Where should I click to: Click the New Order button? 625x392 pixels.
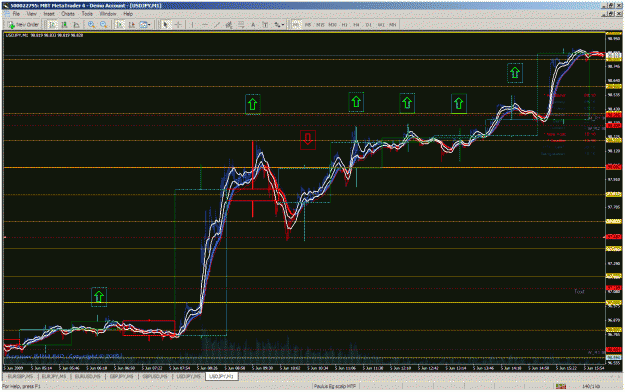click(x=24, y=25)
